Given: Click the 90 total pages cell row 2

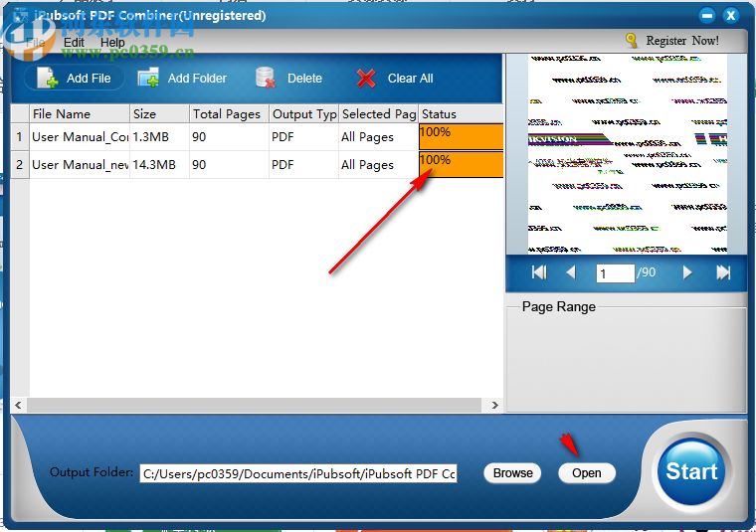Looking at the screenshot, I should click(229, 165).
